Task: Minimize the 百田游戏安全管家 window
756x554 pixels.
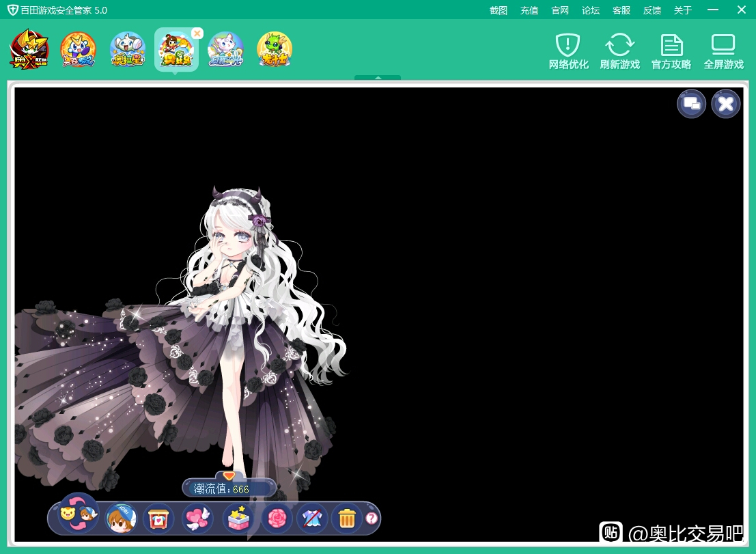Action: tap(712, 10)
